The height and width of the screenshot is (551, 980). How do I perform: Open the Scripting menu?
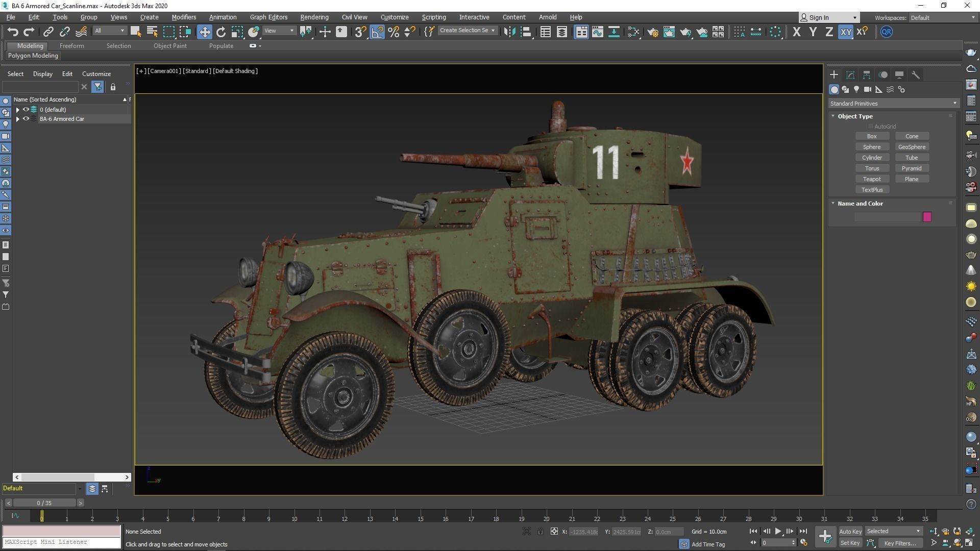coord(434,17)
